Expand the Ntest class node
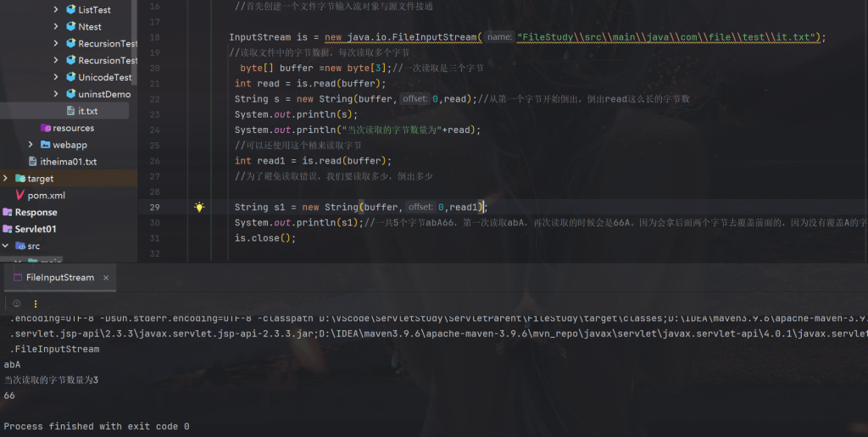The width and height of the screenshot is (868, 437). point(57,26)
